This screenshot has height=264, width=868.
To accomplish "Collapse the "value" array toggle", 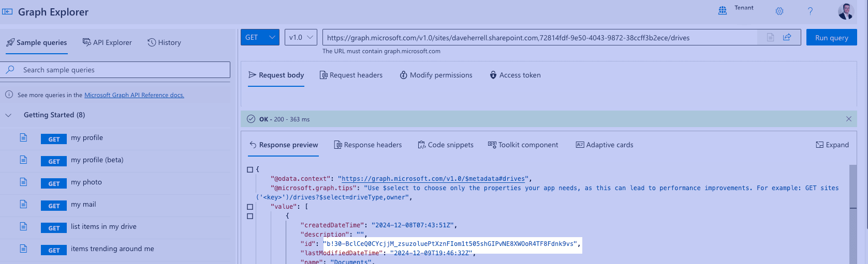I will coord(250,207).
